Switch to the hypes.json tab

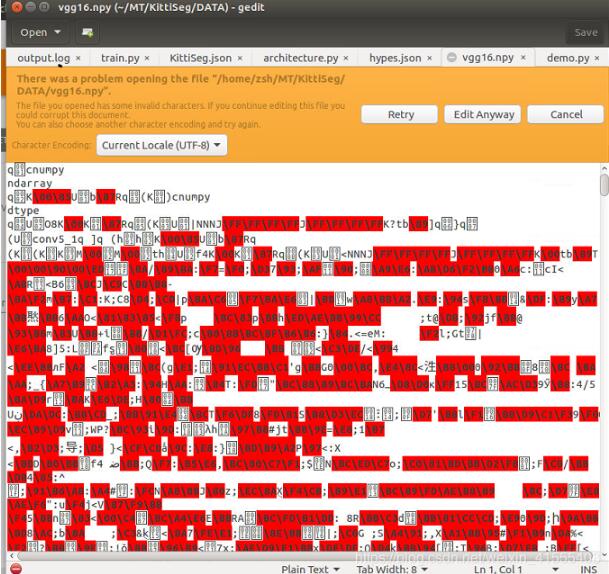(395, 58)
